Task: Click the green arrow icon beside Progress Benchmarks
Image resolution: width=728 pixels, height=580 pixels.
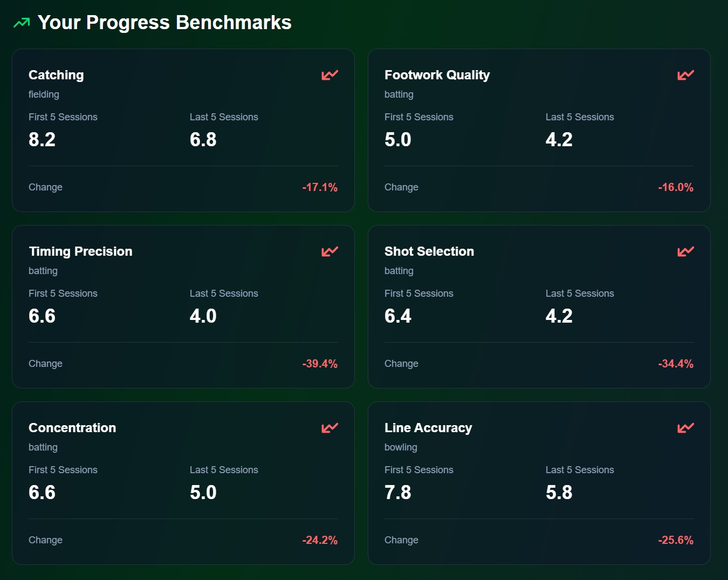Action: 20,23
